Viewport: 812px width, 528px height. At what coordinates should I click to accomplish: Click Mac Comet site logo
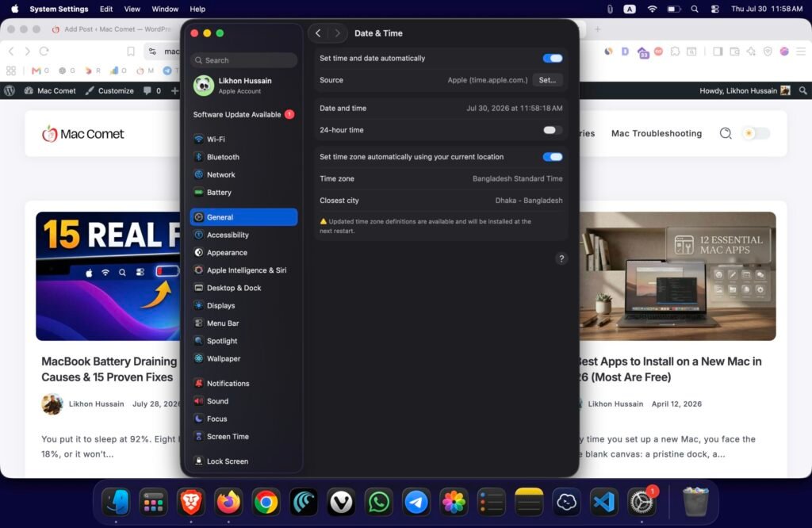click(x=82, y=134)
